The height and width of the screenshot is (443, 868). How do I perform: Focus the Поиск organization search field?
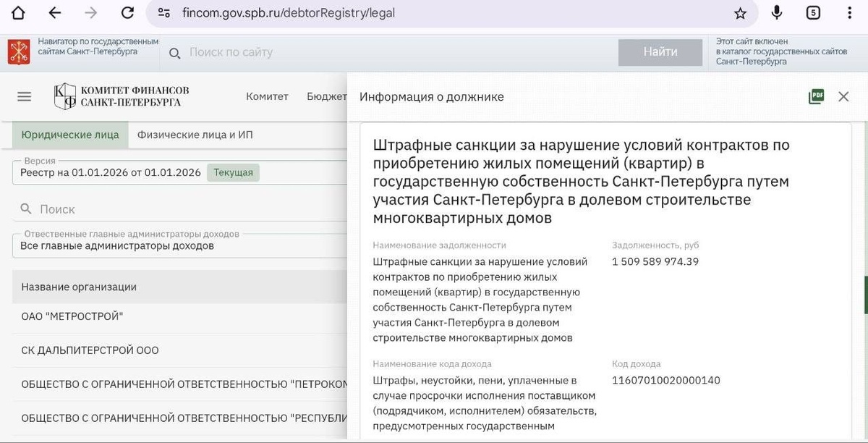pyautogui.click(x=179, y=208)
